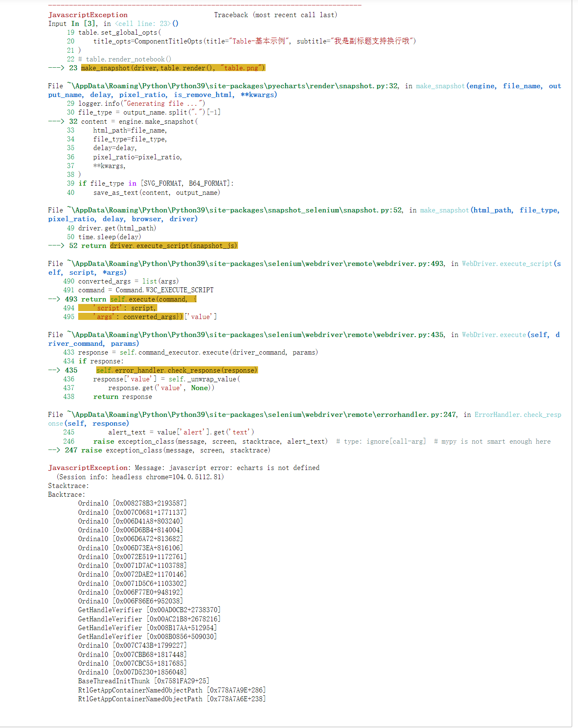Click "time.sleep(delay)" line 50

coord(110,237)
